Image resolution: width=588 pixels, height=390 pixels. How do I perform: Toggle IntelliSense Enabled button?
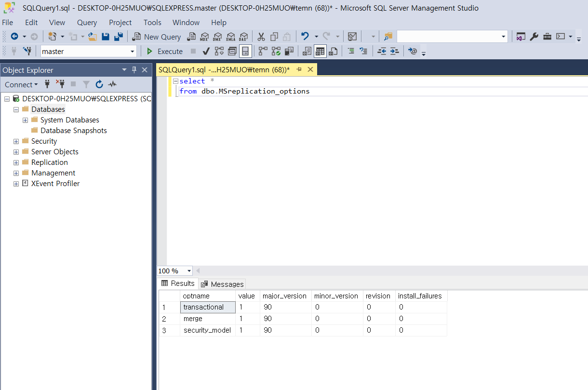[x=246, y=51]
